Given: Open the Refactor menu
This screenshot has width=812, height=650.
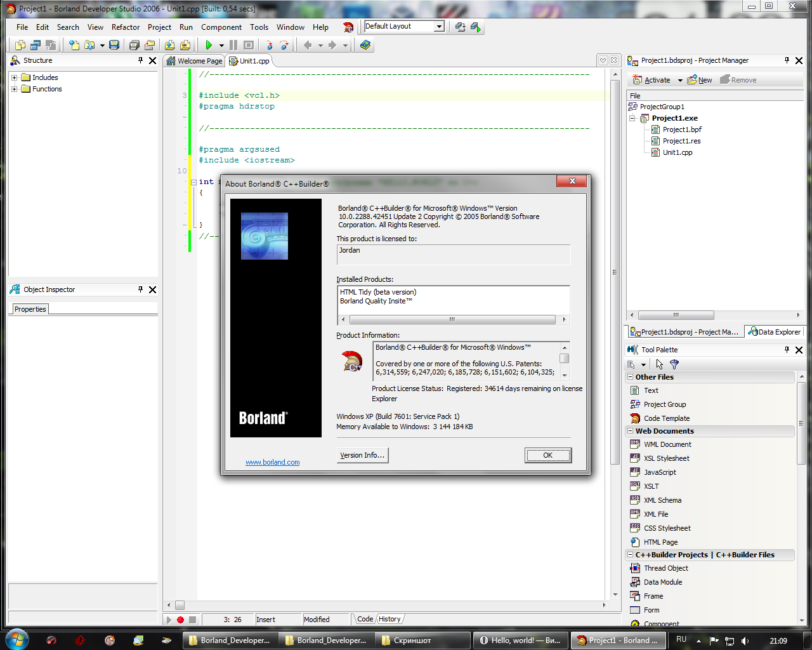Looking at the screenshot, I should point(125,27).
